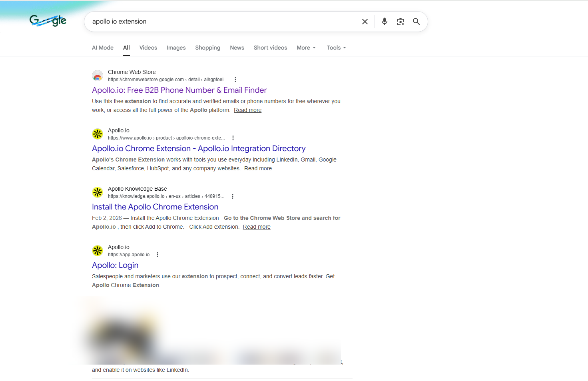Click the www.apollo.io product URL breadcrumb

(166, 138)
